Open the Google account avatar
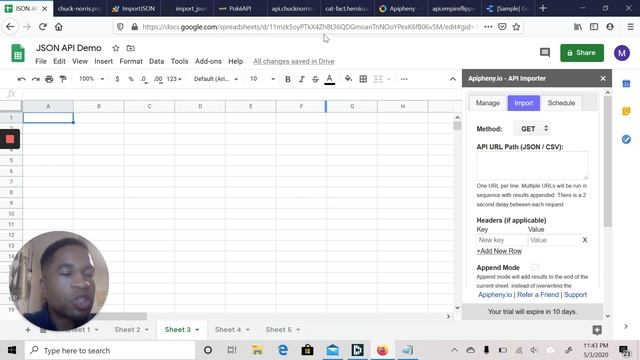The width and height of the screenshot is (640, 360). (x=622, y=53)
